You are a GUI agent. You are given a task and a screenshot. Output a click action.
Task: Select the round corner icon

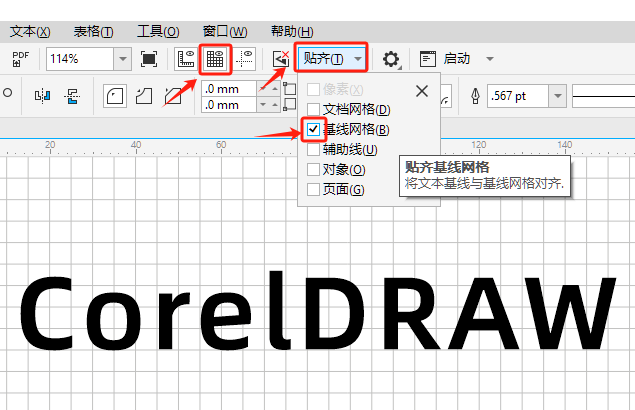[x=115, y=96]
